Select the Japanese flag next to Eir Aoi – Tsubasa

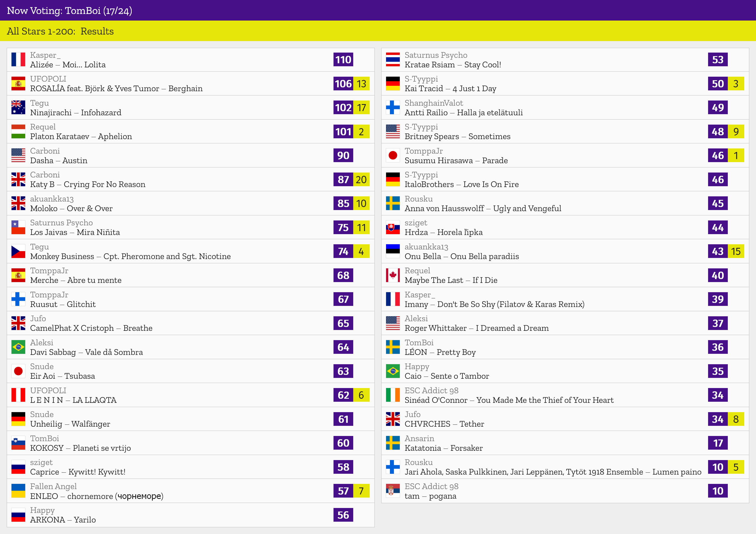coord(18,371)
